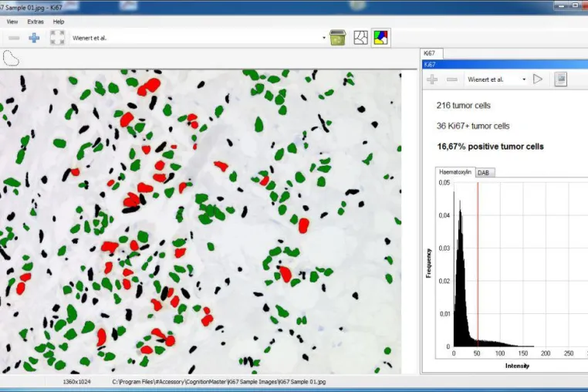This screenshot has height=392, width=588.
Task: Click the green box plugin icon
Action: 337,38
